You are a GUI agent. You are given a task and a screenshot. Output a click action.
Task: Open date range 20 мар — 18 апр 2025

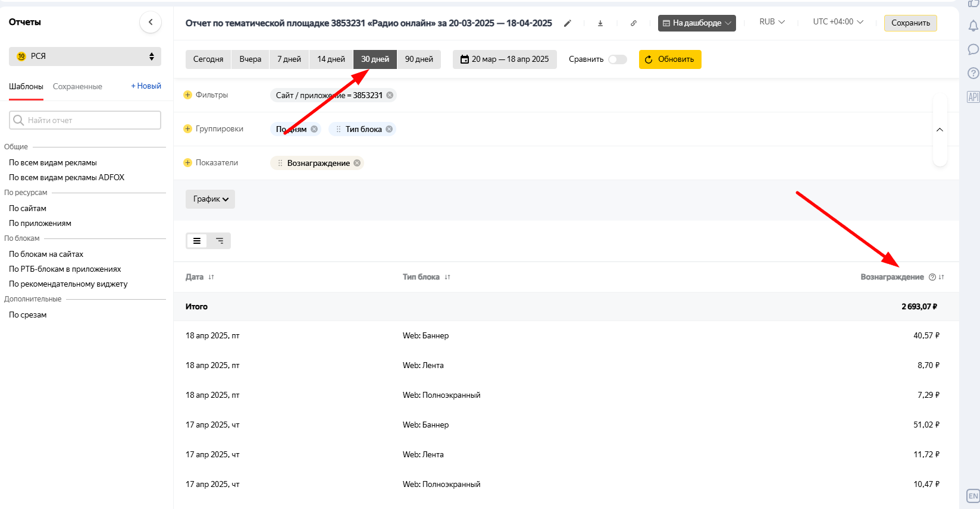coord(505,59)
